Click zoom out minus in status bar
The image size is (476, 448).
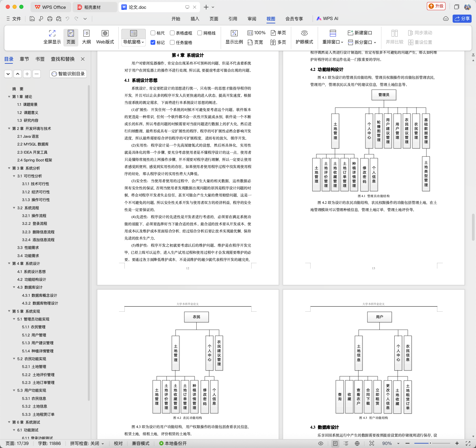click(408, 443)
